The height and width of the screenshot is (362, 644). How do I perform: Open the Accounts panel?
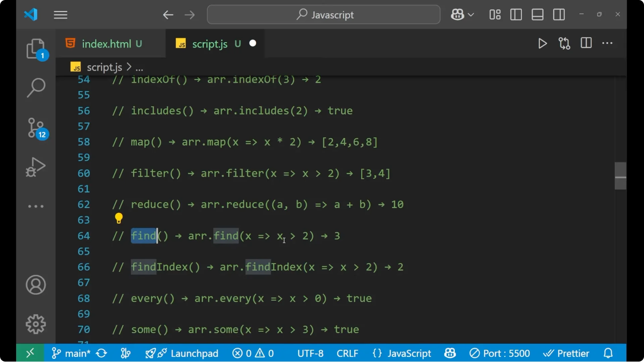pyautogui.click(x=36, y=285)
